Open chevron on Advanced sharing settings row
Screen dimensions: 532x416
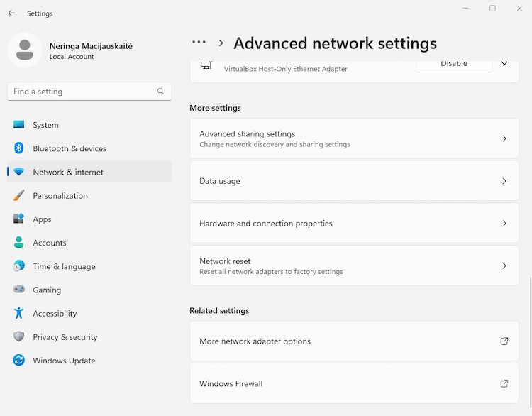pos(504,138)
